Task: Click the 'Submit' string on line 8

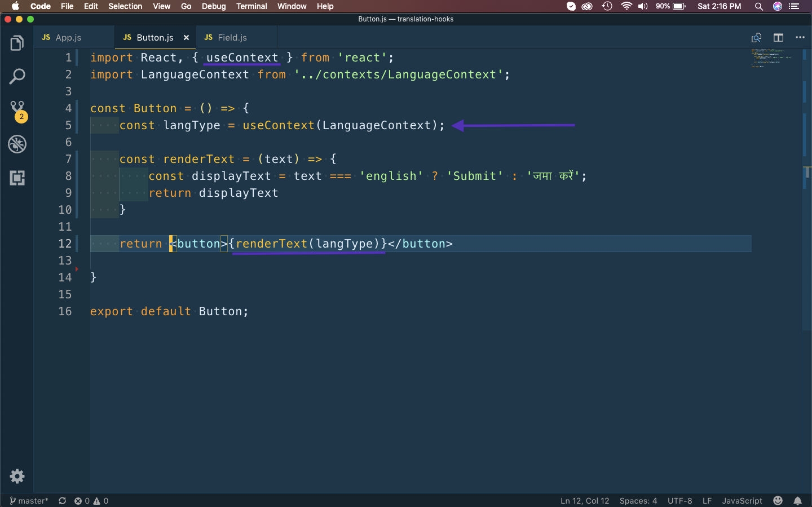Action: tap(475, 176)
